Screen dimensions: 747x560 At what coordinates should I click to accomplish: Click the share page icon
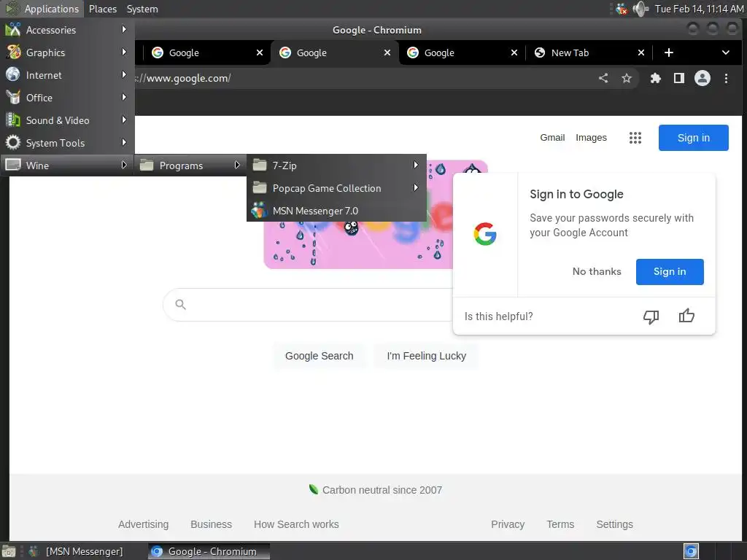603,78
